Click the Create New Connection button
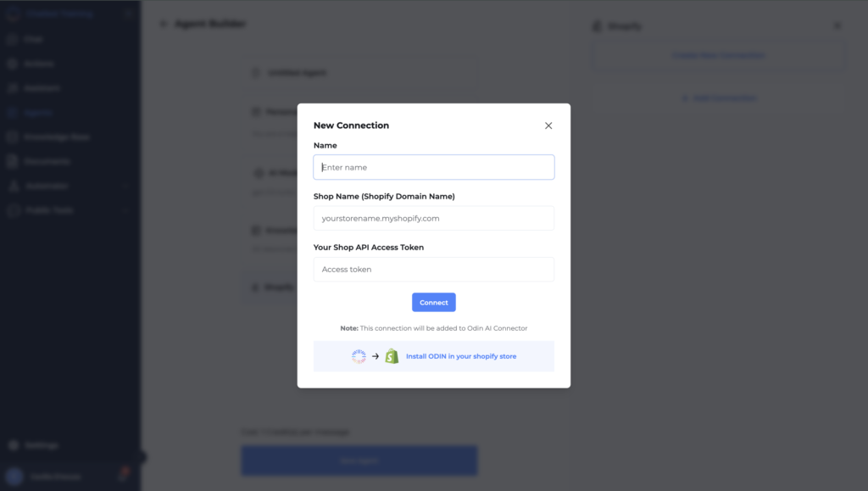 [x=717, y=54]
